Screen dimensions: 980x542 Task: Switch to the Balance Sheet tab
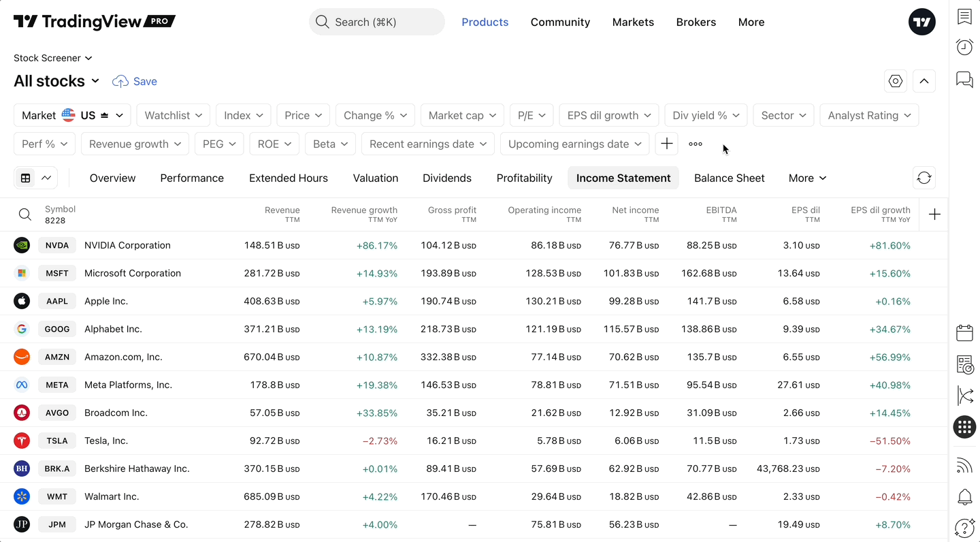tap(730, 178)
